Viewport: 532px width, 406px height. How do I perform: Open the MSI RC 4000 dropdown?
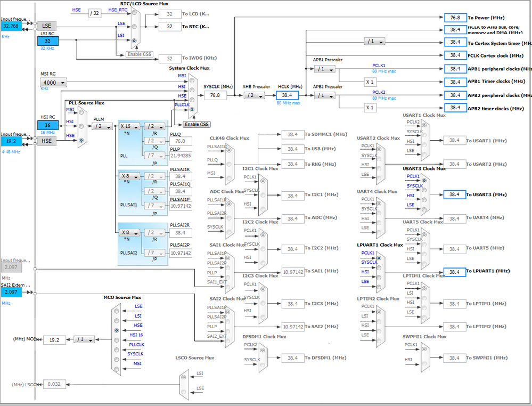(x=53, y=83)
